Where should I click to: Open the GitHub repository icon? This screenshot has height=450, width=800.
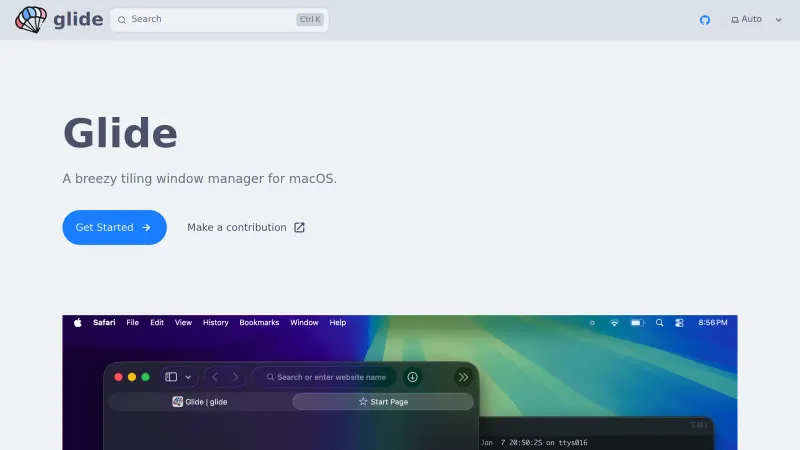[x=705, y=20]
